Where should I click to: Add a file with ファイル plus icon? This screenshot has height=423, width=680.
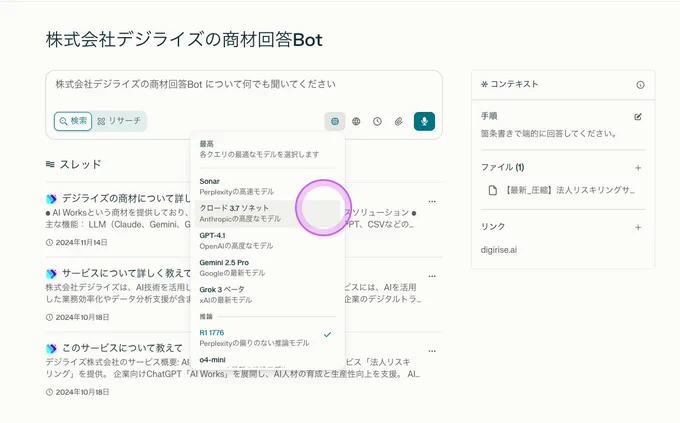(638, 168)
